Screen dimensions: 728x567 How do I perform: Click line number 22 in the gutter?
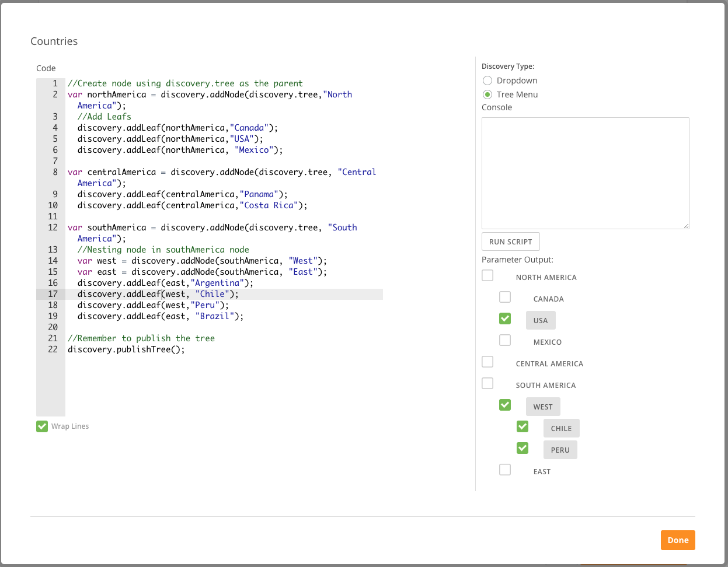53,349
